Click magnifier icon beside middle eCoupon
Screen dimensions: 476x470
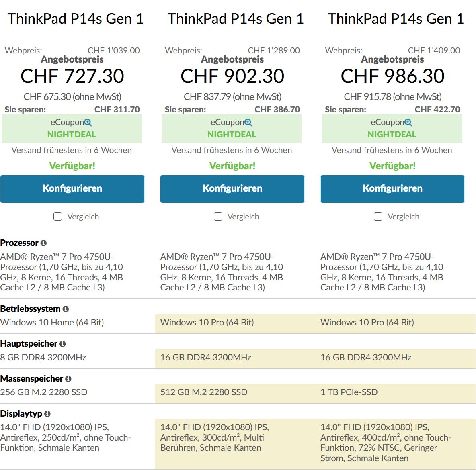pyautogui.click(x=248, y=123)
